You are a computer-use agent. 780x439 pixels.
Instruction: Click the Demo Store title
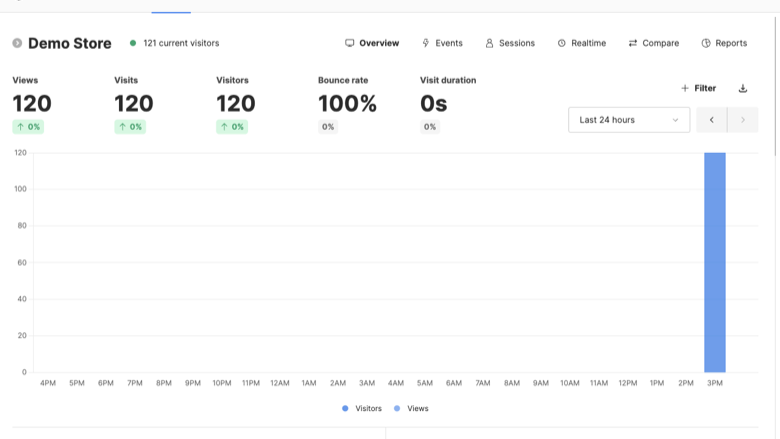coord(70,43)
